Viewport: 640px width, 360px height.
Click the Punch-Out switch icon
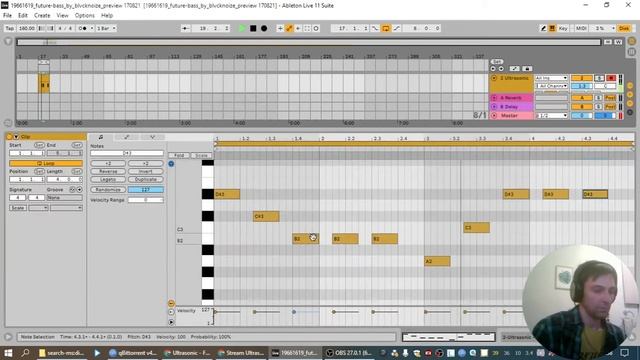coord(396,28)
